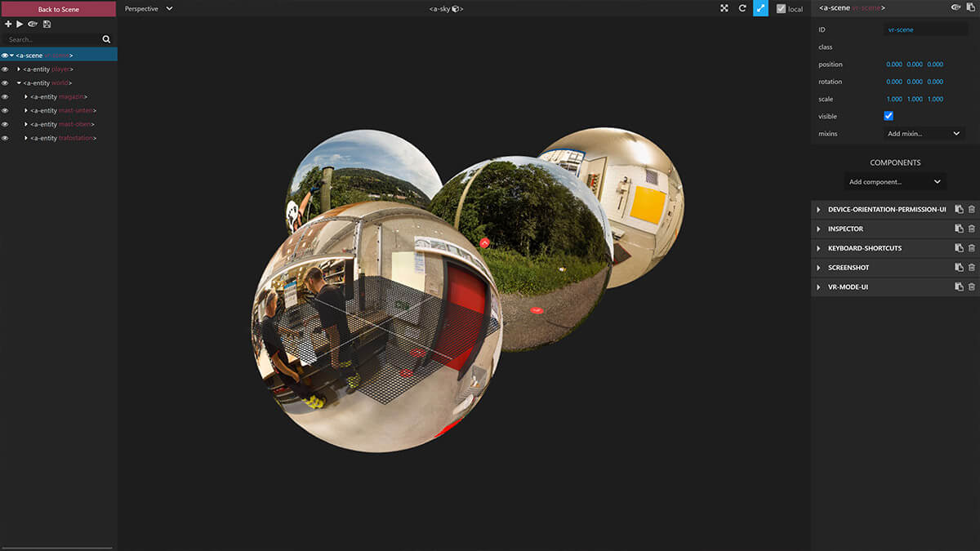Open the Add component dropdown

point(895,181)
